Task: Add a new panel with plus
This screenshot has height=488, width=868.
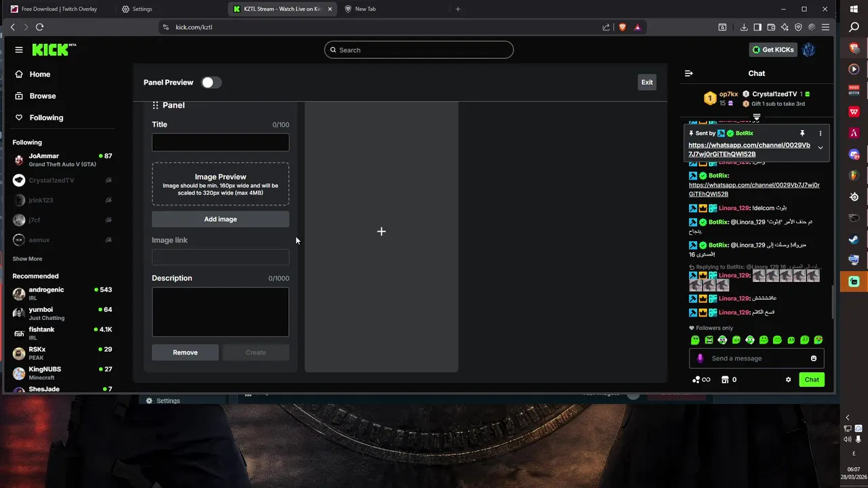Action: pyautogui.click(x=381, y=231)
